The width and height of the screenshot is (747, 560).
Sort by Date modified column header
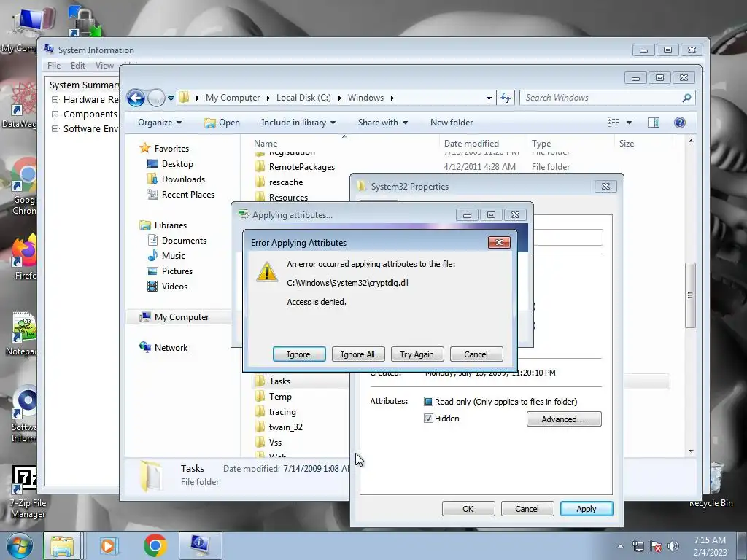[483, 144]
